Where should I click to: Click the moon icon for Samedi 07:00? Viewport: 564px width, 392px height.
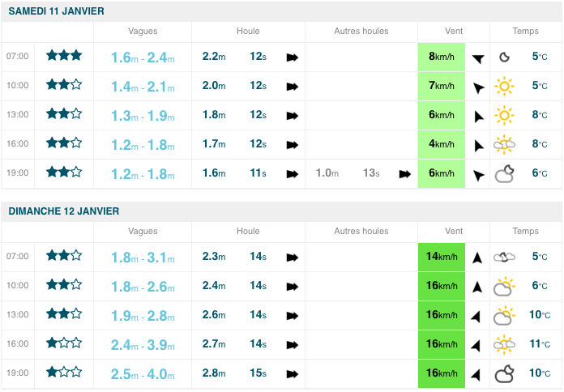(x=504, y=57)
